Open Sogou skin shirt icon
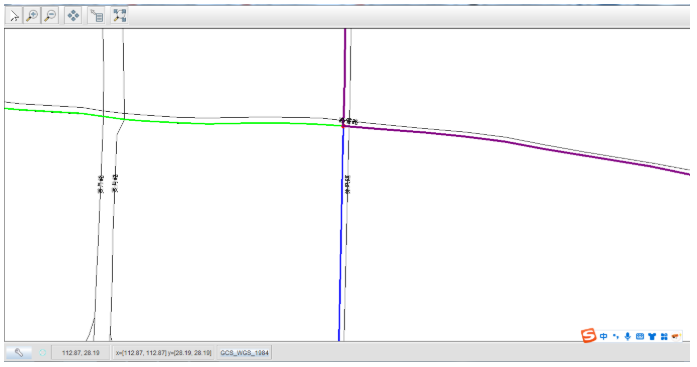This screenshot has height=367, width=697. [652, 336]
